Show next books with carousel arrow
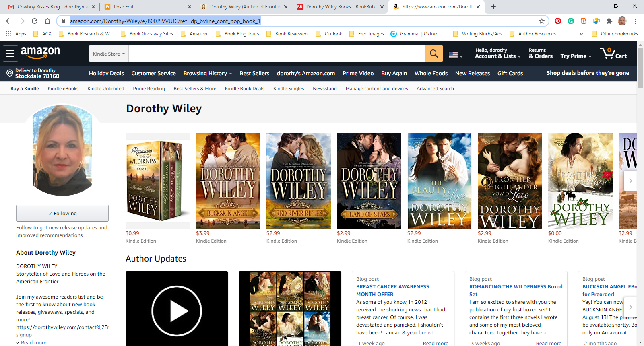Image resolution: width=644 pixels, height=346 pixels. (630, 181)
